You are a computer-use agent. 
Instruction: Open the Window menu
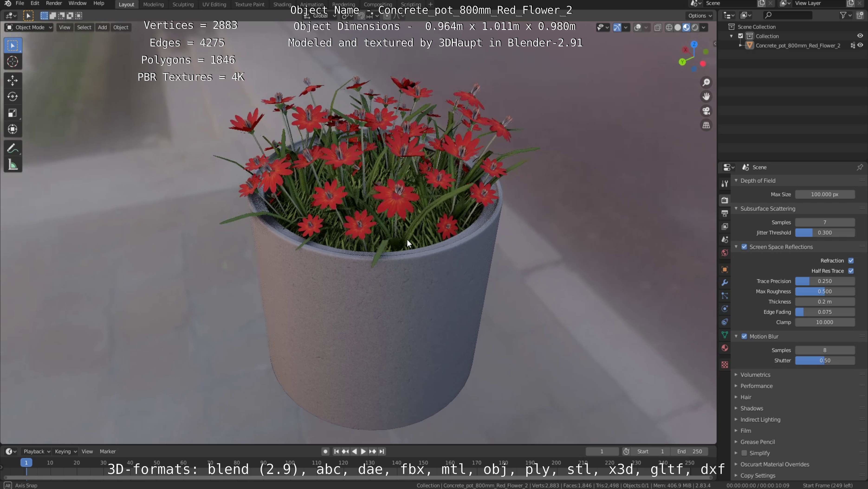click(x=77, y=3)
